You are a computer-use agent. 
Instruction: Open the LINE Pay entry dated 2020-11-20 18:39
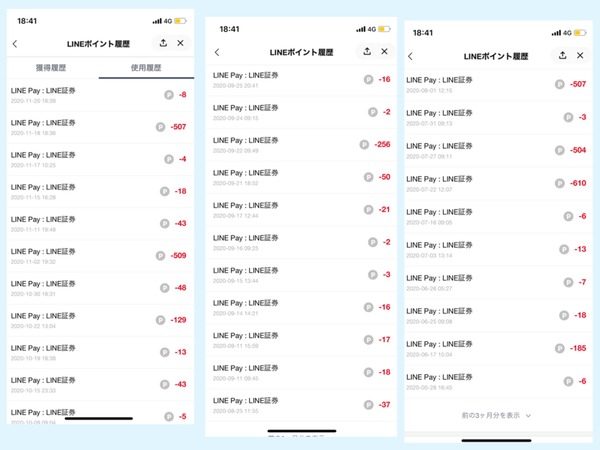click(x=100, y=95)
